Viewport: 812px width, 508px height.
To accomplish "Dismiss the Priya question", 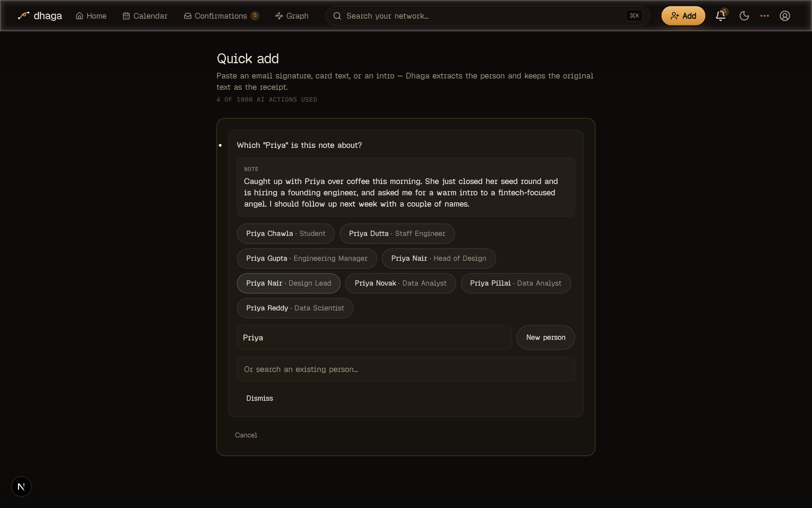I will pyautogui.click(x=259, y=398).
